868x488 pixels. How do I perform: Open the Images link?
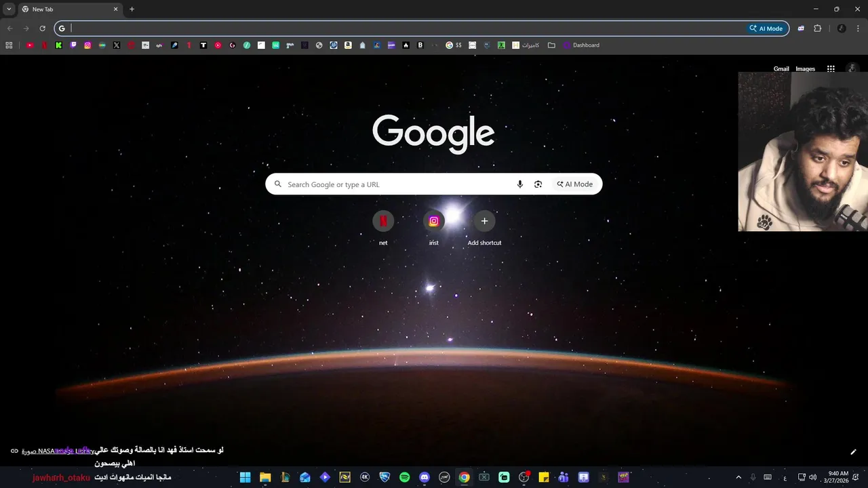coord(806,69)
